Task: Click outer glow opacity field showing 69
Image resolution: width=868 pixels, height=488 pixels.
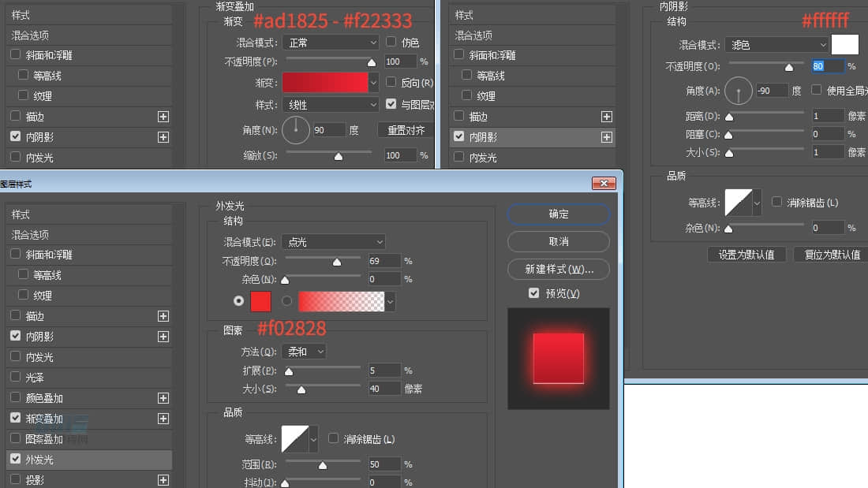Action: [x=383, y=261]
